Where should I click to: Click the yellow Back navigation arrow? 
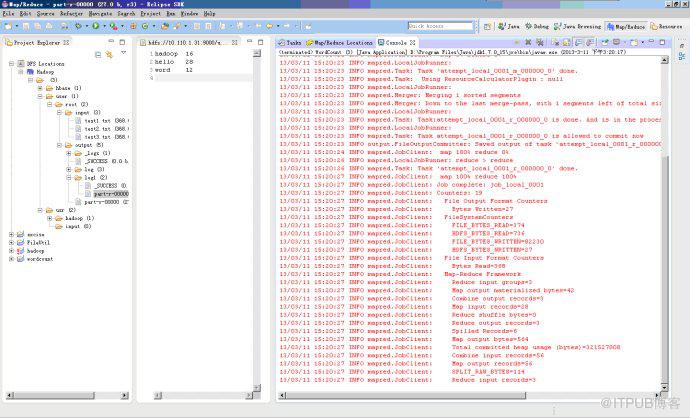click(269, 26)
